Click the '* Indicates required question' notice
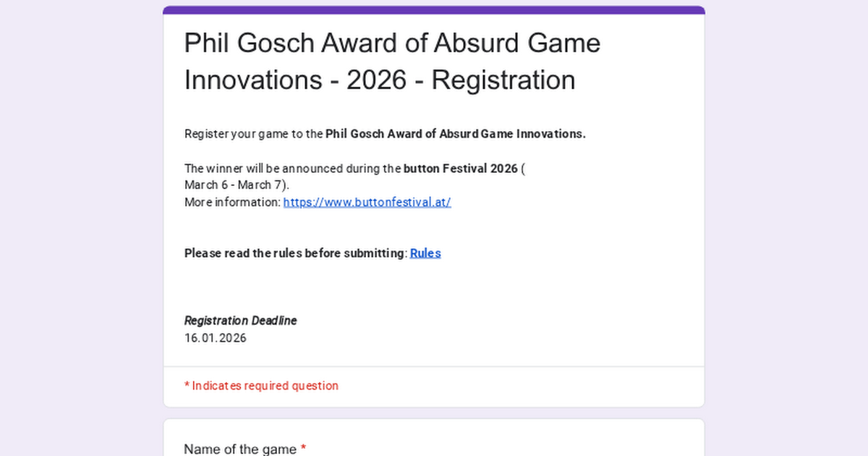Image resolution: width=868 pixels, height=456 pixels. pyautogui.click(x=261, y=386)
